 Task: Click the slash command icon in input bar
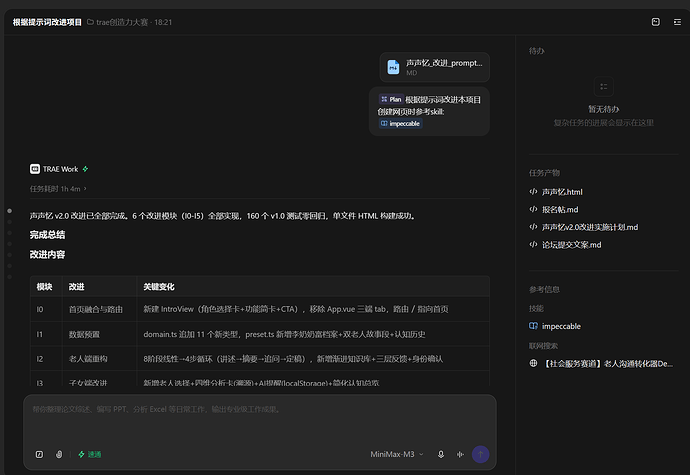point(39,454)
